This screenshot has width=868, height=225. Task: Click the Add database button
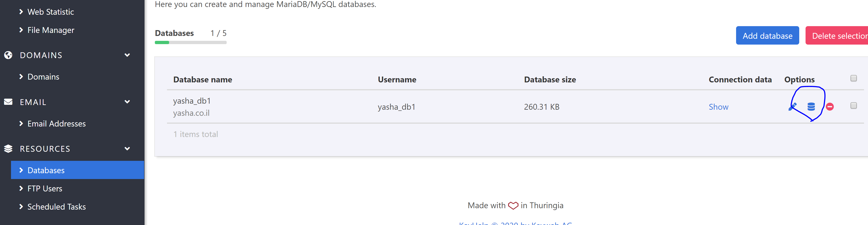pos(767,36)
